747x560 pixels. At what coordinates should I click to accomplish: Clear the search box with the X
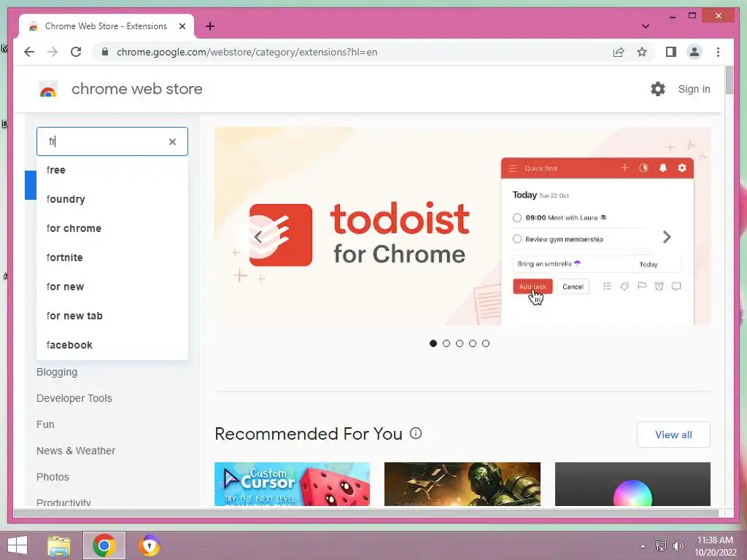click(x=172, y=141)
